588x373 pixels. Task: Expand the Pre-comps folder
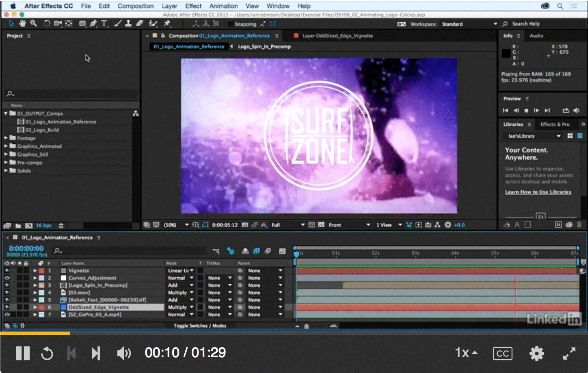(x=6, y=162)
